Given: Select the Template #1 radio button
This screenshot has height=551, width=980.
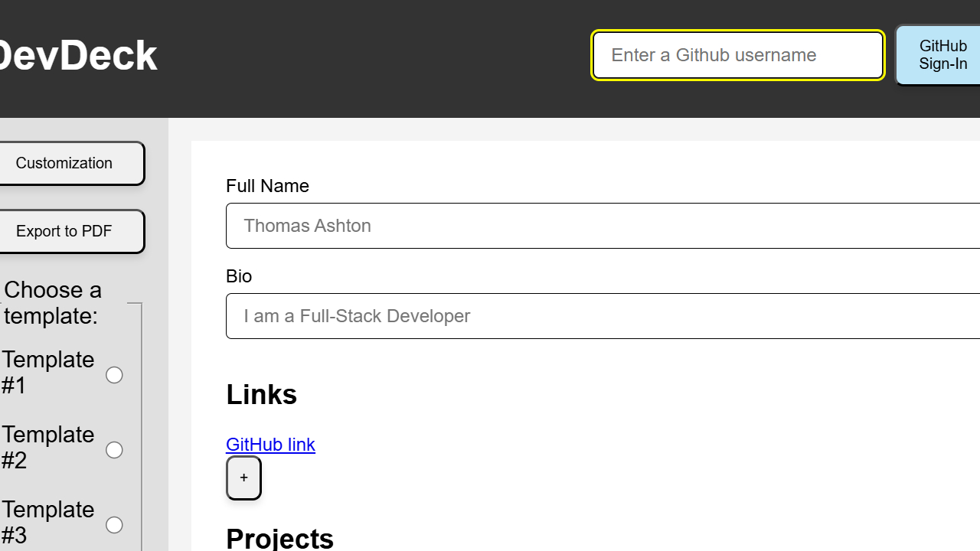Looking at the screenshot, I should (114, 375).
